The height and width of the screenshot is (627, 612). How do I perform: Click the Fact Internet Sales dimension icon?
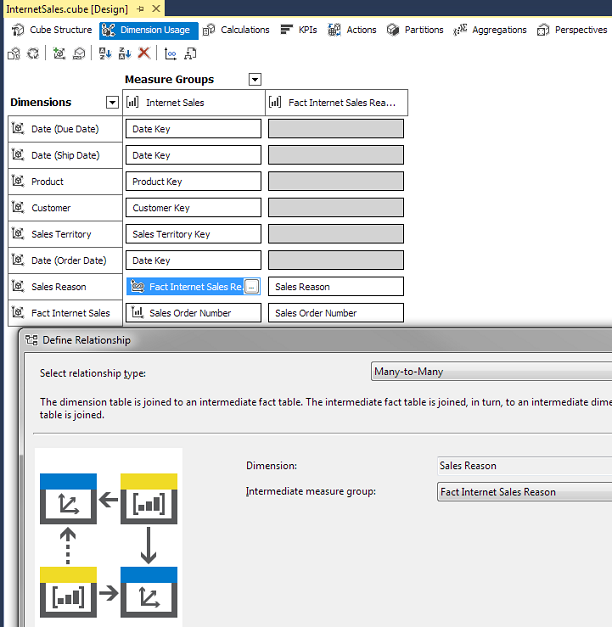(18, 313)
